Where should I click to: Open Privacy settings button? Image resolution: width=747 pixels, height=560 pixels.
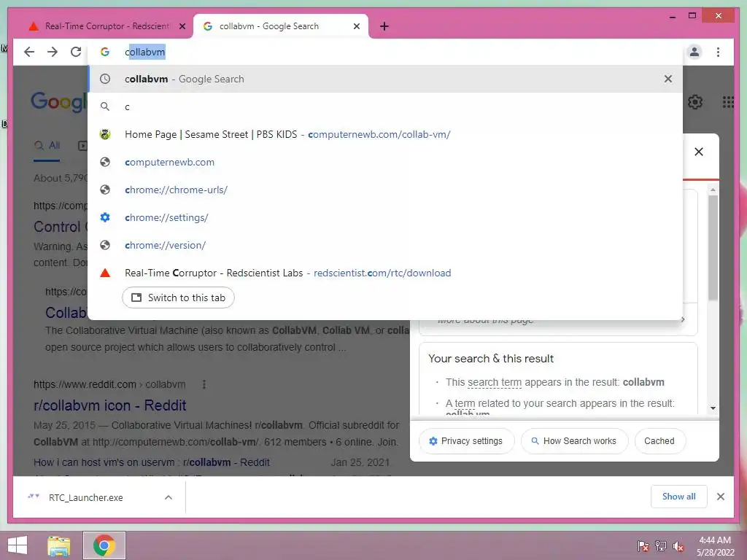pyautogui.click(x=466, y=441)
